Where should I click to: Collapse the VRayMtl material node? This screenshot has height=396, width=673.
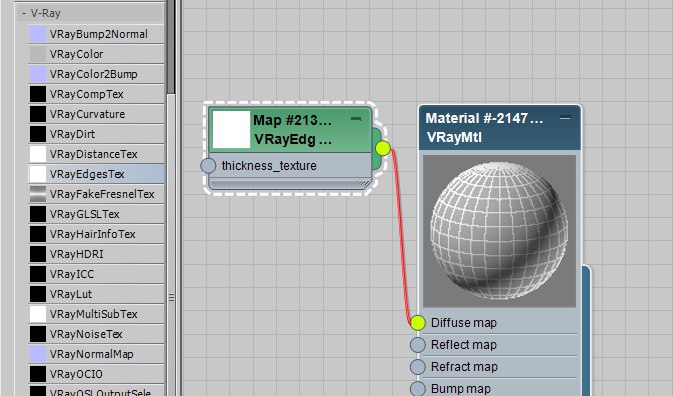(x=565, y=118)
